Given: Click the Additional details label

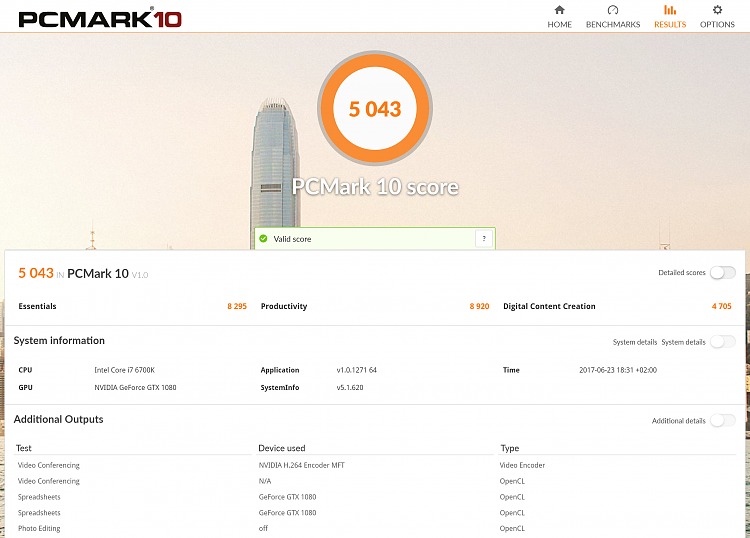Looking at the screenshot, I should tap(678, 421).
